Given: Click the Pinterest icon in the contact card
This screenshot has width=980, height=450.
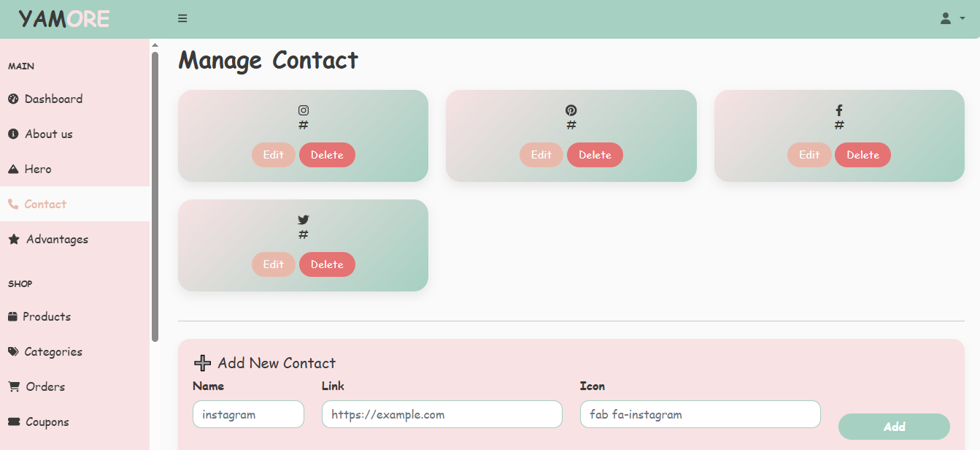Looking at the screenshot, I should (571, 110).
